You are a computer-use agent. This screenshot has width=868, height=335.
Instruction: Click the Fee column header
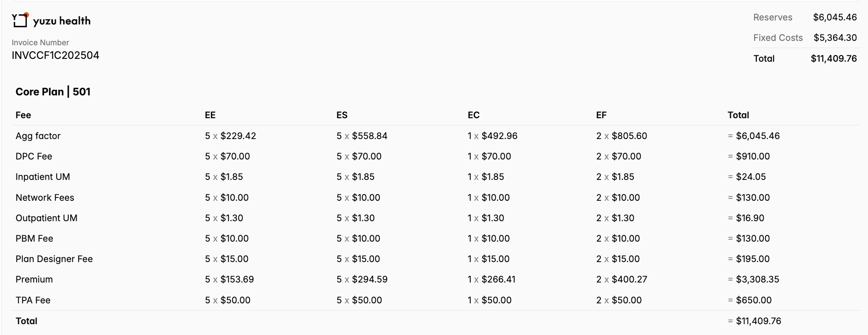pos(23,115)
